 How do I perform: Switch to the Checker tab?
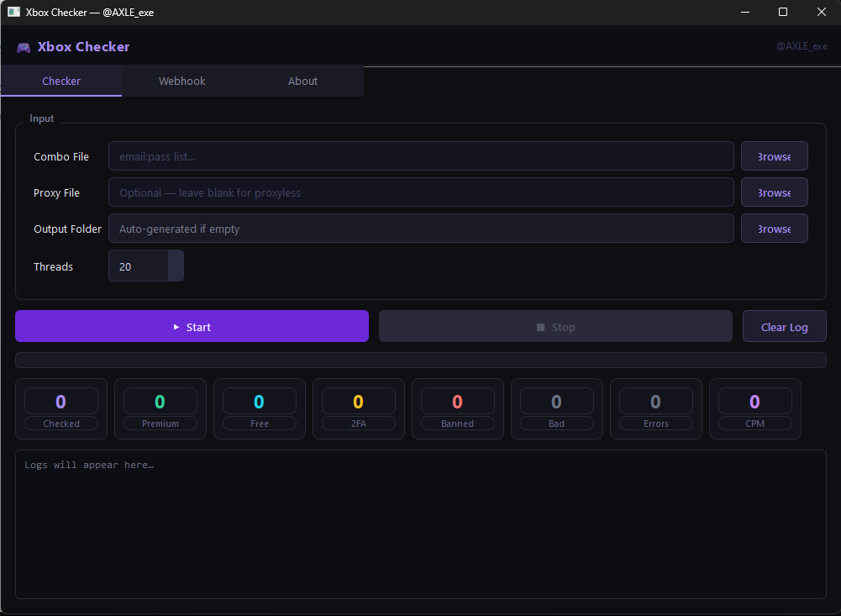61,81
